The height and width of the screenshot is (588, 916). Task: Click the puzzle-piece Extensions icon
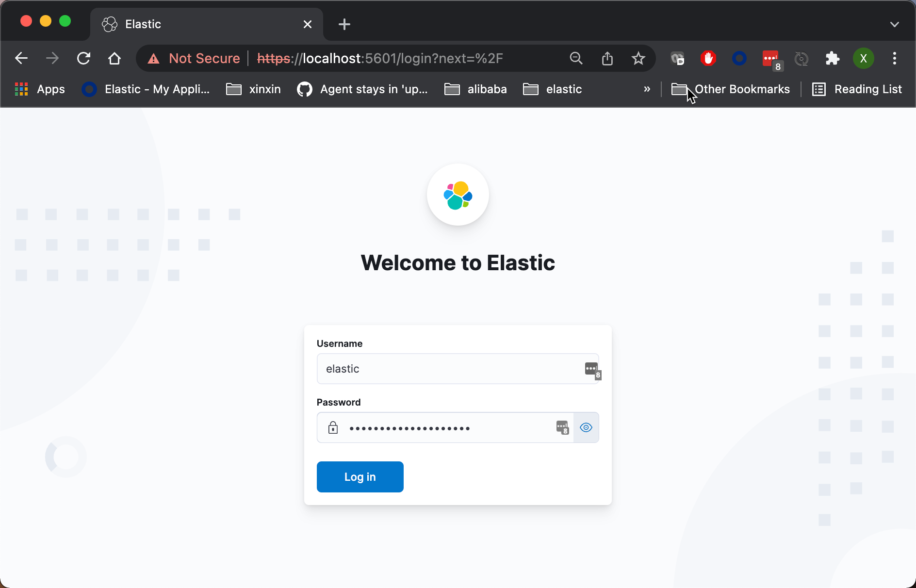coord(833,58)
